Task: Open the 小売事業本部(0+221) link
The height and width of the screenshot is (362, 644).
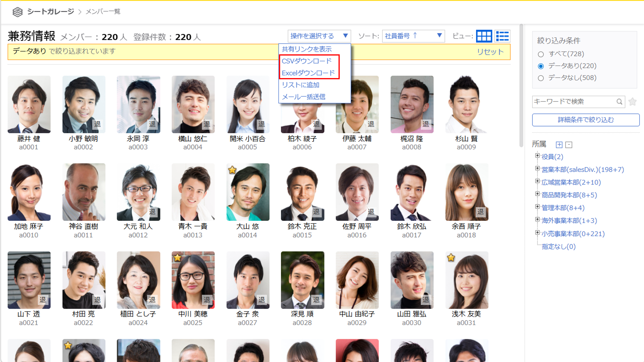Action: (x=573, y=234)
